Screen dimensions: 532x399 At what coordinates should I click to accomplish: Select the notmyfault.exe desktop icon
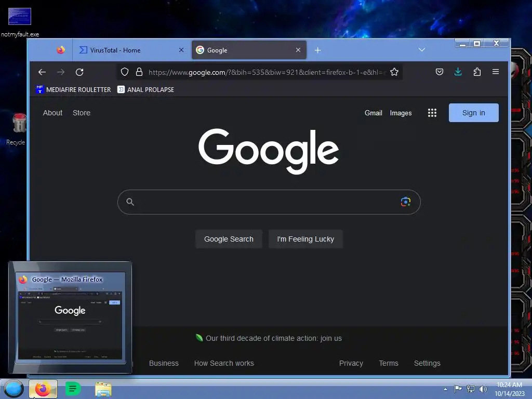coord(20,22)
